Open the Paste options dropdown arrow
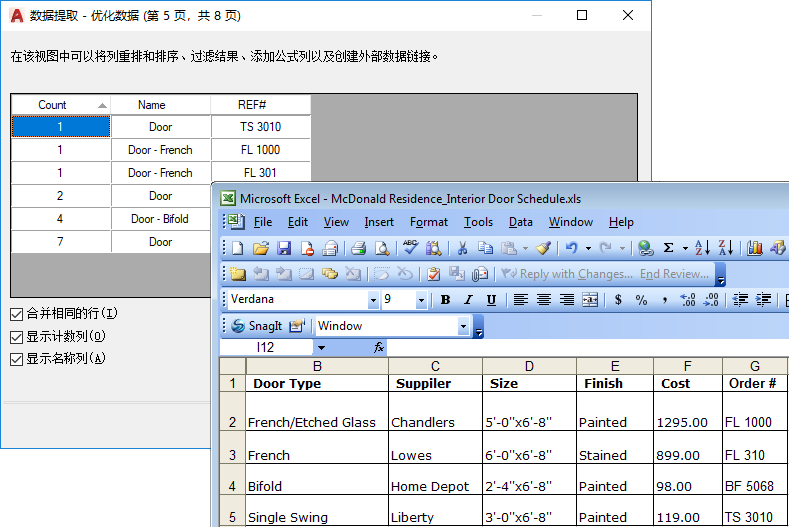Image resolution: width=789 pixels, height=527 pixels. 525,248
